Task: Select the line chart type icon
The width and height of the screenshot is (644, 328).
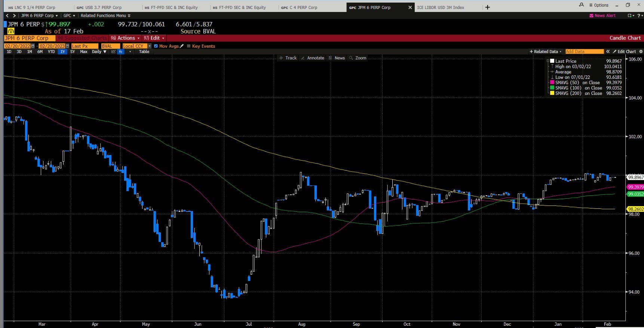Action: [x=113, y=52]
